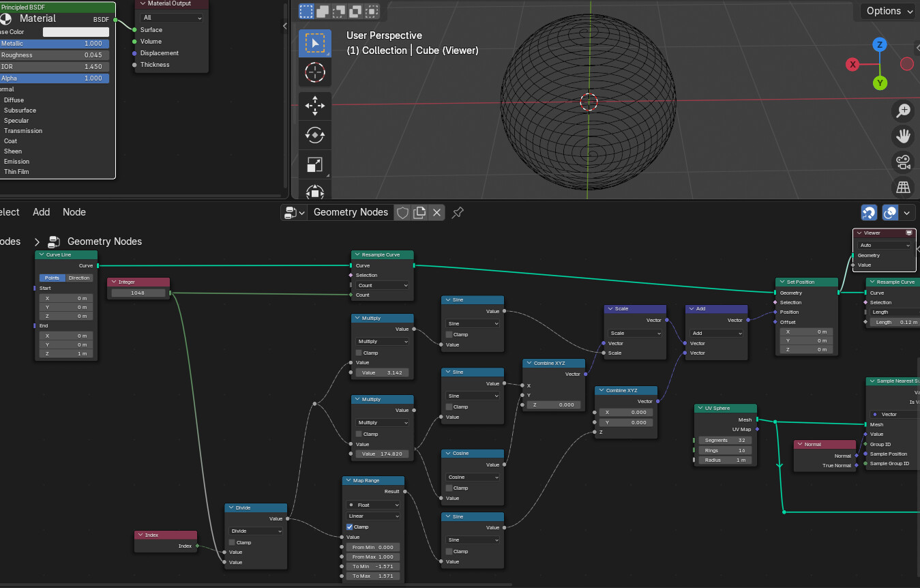The width and height of the screenshot is (920, 588).
Task: Enable Clamp on the Multiply 174.820 node
Action: click(359, 434)
